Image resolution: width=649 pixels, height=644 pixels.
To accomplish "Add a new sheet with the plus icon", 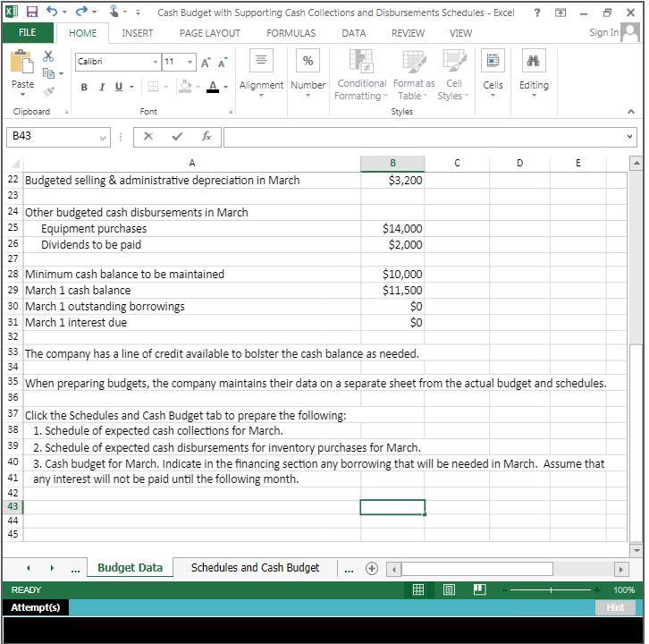I will [x=371, y=568].
